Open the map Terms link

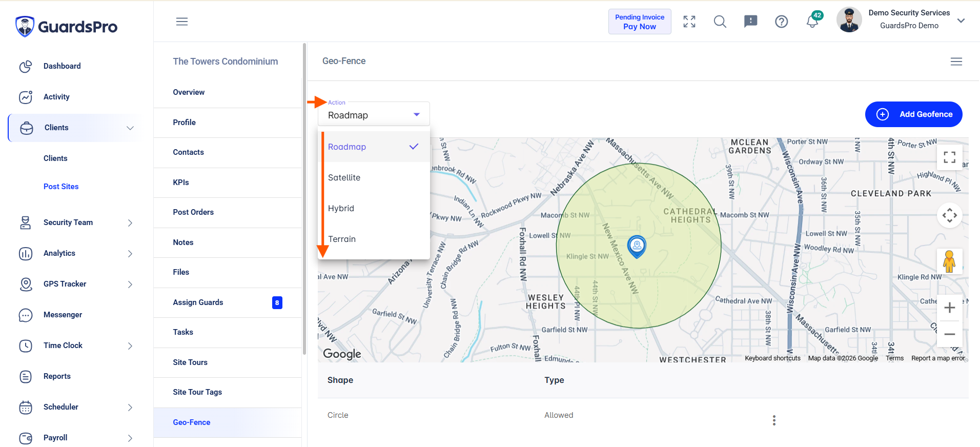click(894, 358)
